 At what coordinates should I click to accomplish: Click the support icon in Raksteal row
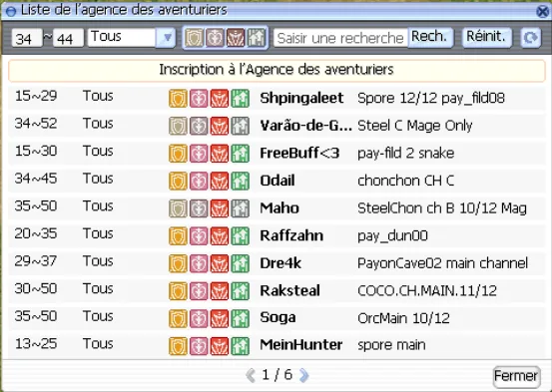point(241,291)
